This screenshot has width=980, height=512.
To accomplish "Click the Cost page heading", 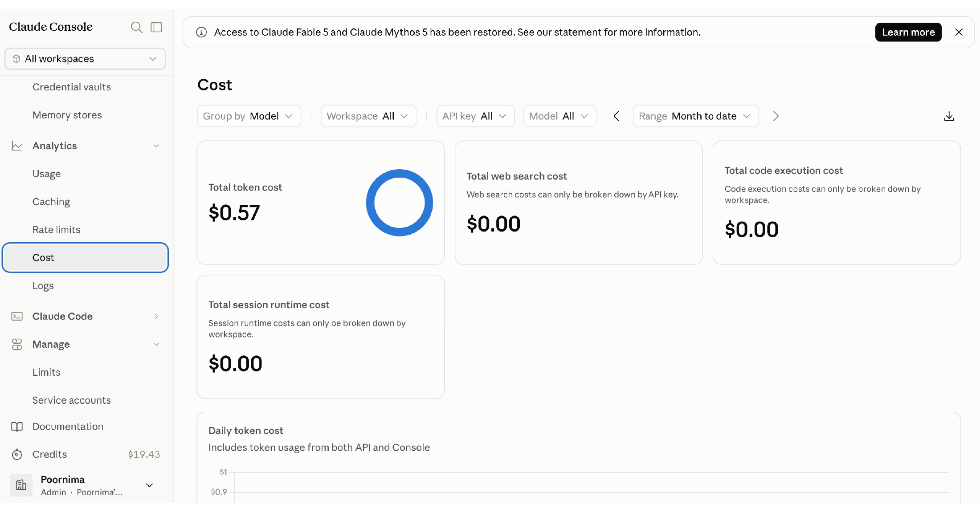I will (215, 85).
